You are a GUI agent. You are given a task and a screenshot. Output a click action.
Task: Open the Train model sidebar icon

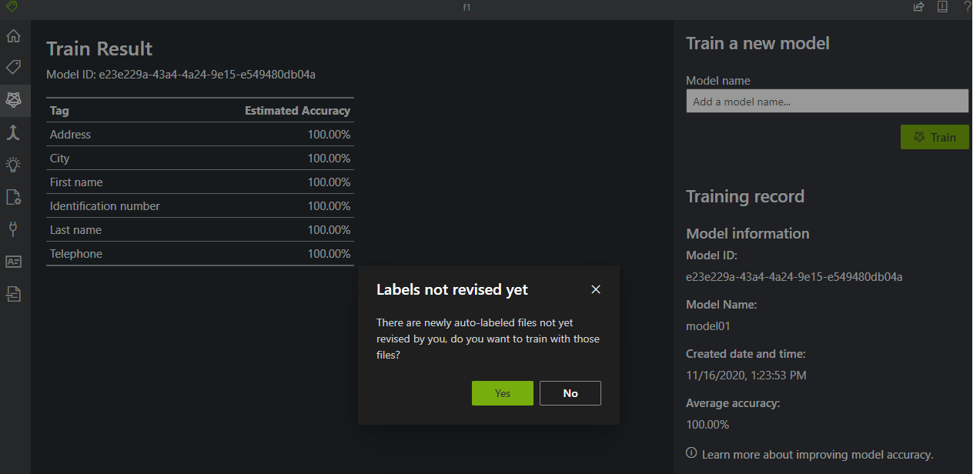pos(13,99)
